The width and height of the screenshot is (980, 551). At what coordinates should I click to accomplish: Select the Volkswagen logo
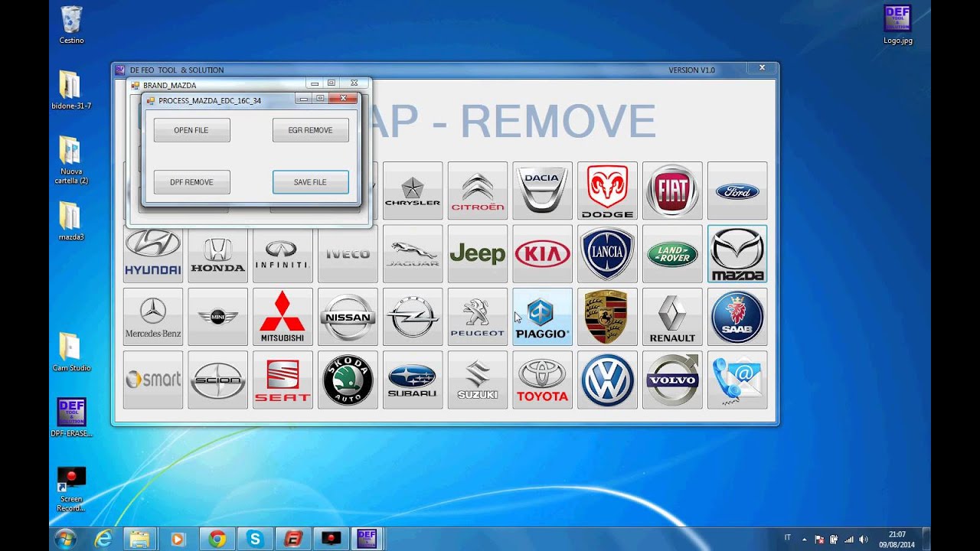click(x=607, y=380)
